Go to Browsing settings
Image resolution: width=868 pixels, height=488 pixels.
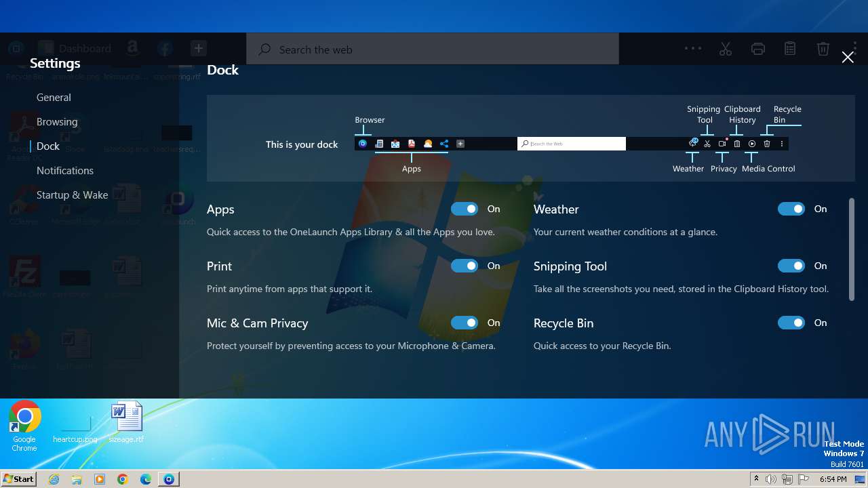(x=57, y=121)
